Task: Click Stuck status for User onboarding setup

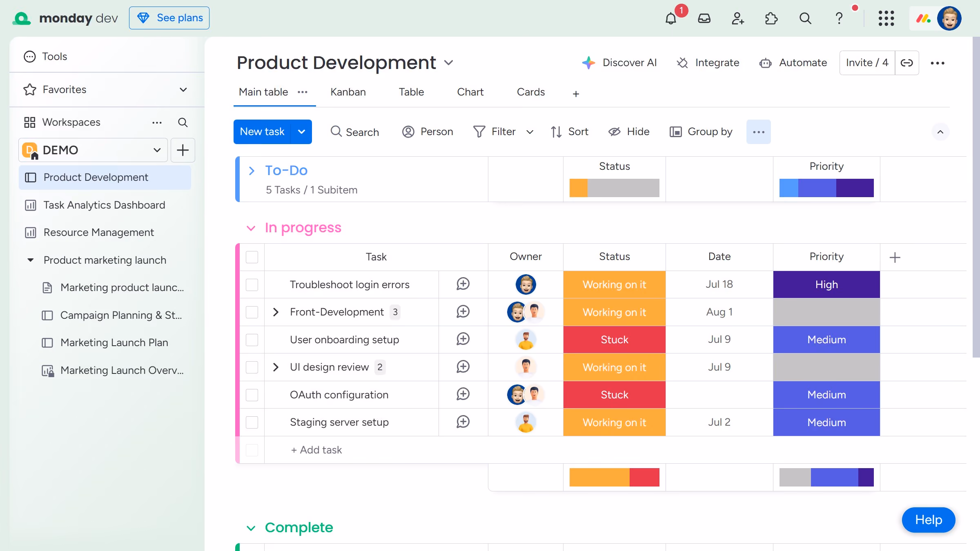Action: click(x=614, y=340)
